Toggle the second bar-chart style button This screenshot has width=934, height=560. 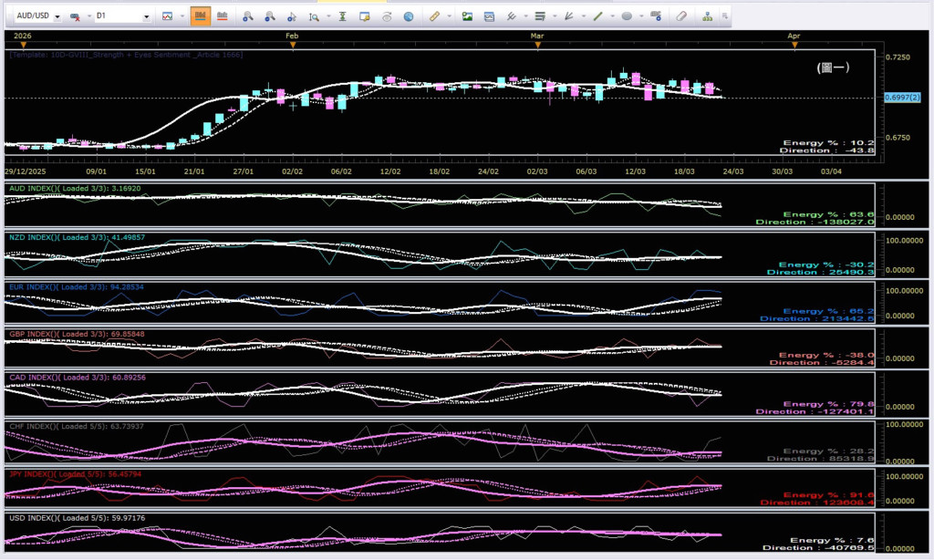pos(222,16)
